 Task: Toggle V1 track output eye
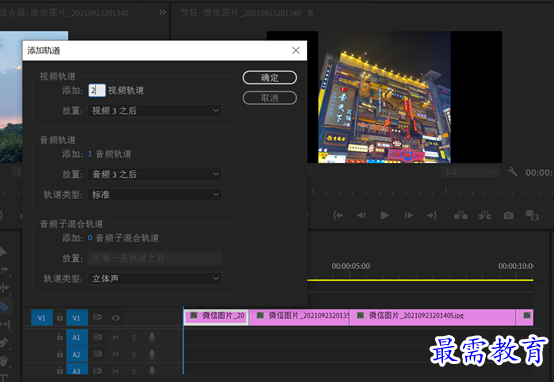coord(116,318)
